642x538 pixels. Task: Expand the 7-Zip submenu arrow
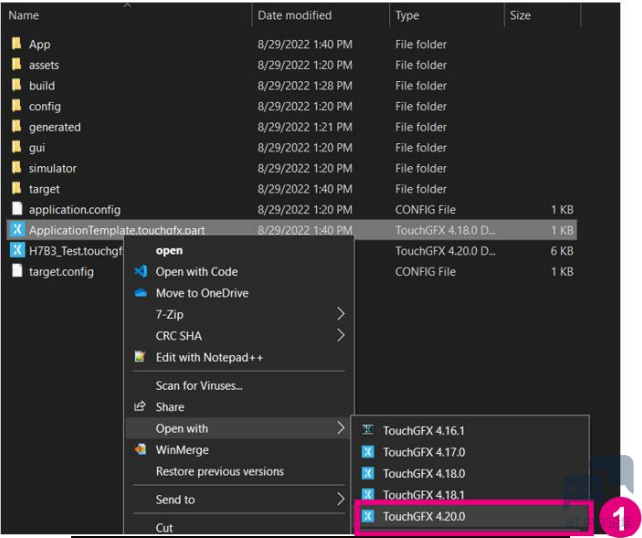coord(341,314)
